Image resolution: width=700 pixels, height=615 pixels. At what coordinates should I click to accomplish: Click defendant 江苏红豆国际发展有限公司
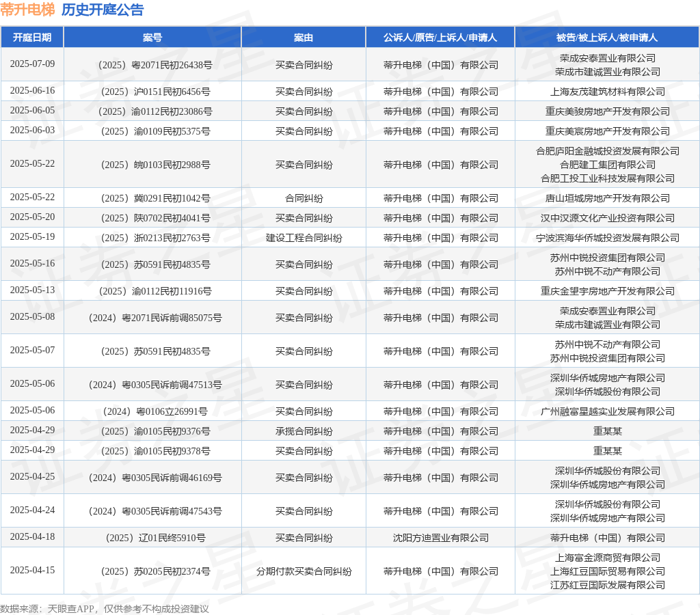click(607, 585)
